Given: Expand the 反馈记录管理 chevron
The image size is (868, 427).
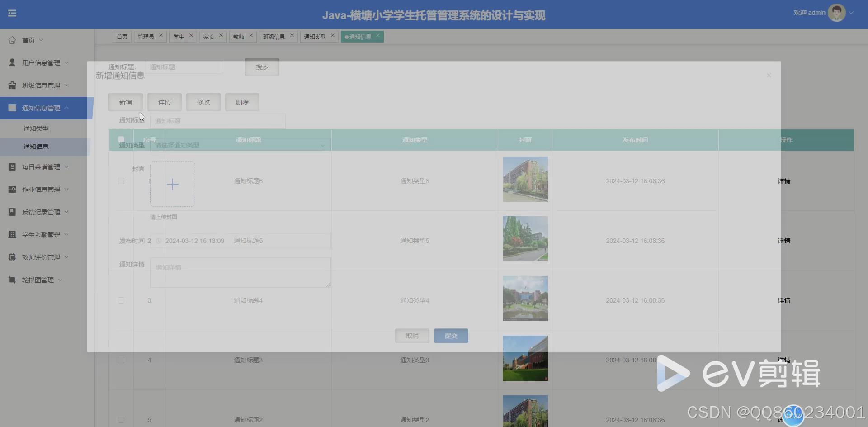Looking at the screenshot, I should coord(66,212).
